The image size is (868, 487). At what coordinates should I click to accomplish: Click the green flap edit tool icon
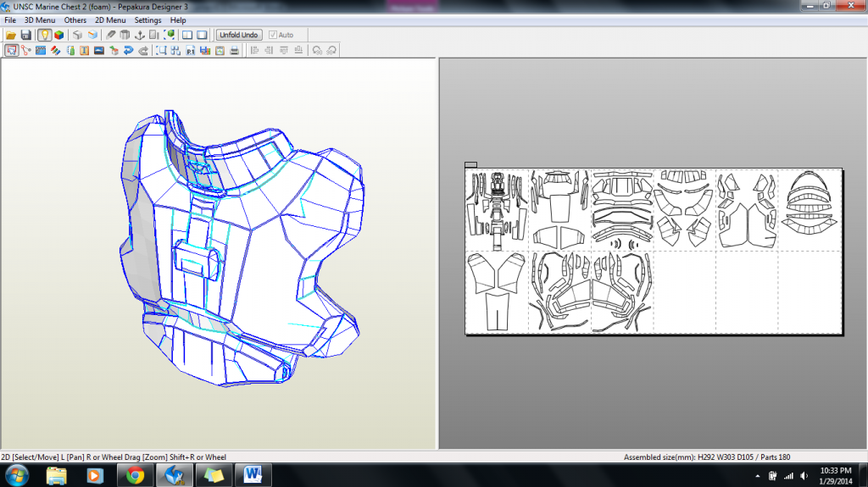click(70, 50)
